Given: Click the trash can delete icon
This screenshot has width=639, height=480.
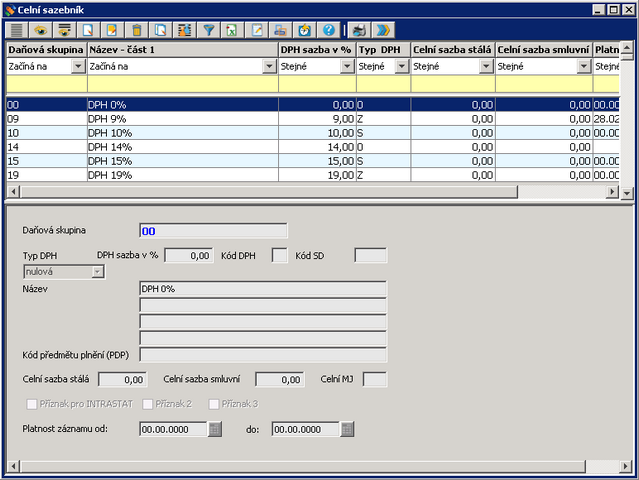Looking at the screenshot, I should point(137,30).
